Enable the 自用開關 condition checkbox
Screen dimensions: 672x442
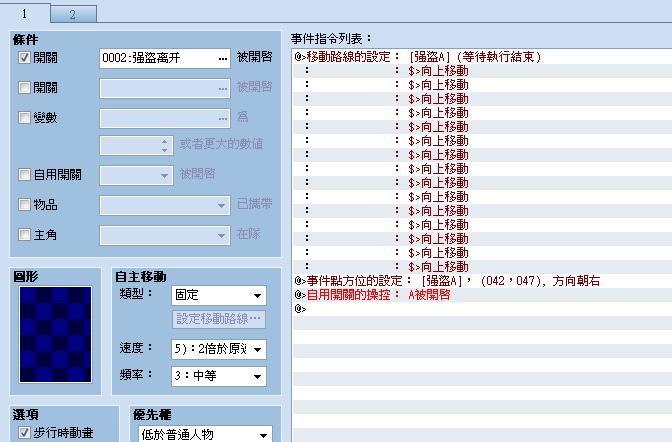24,174
